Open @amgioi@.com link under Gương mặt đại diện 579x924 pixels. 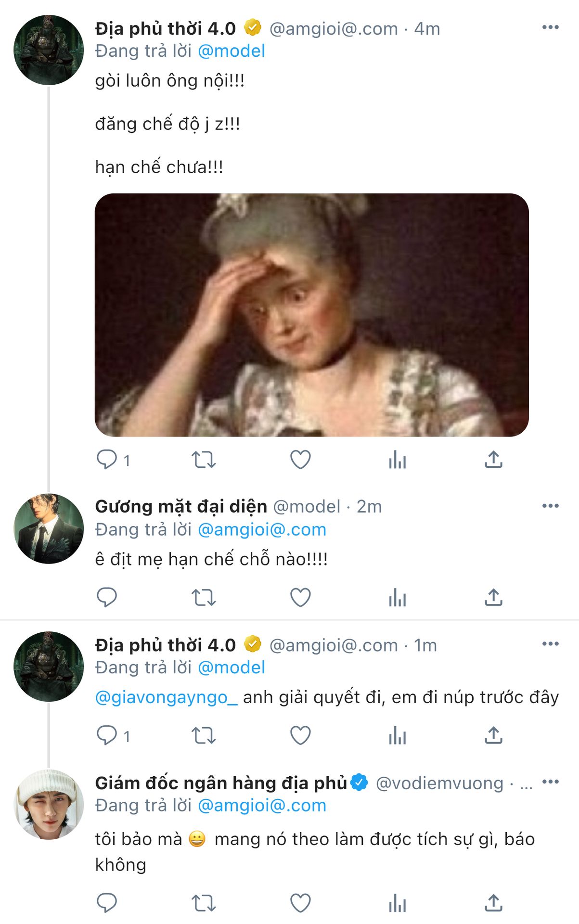[x=262, y=530]
